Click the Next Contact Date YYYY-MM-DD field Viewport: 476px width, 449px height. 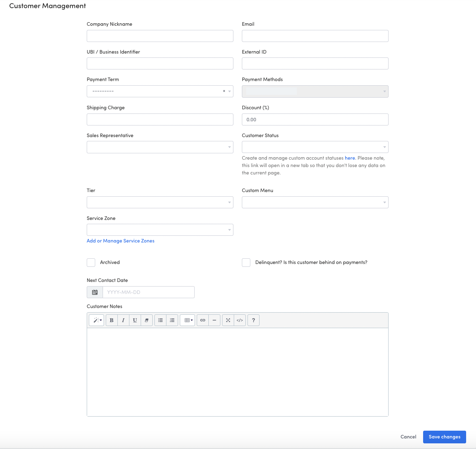148,292
